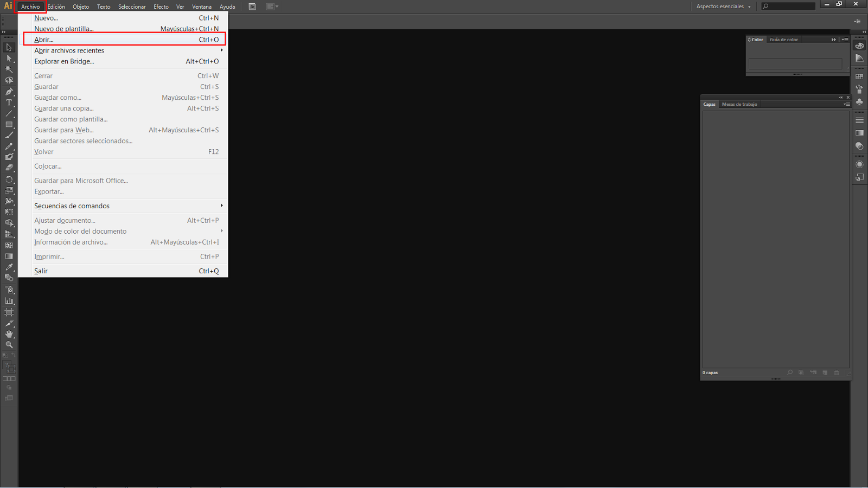Open the Edición menu
868x488 pixels.
coord(56,7)
